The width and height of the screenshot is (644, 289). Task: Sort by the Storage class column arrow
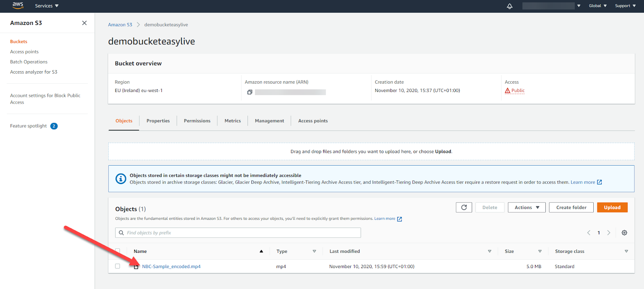click(626, 251)
